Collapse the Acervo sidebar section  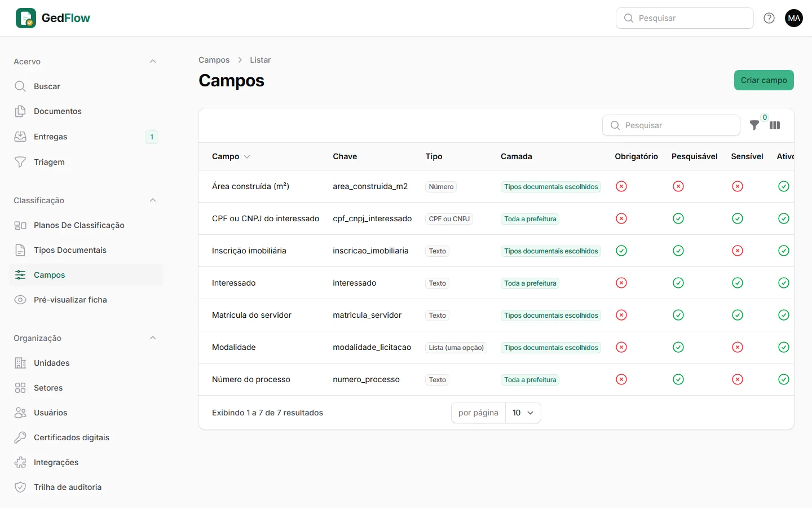click(x=153, y=62)
